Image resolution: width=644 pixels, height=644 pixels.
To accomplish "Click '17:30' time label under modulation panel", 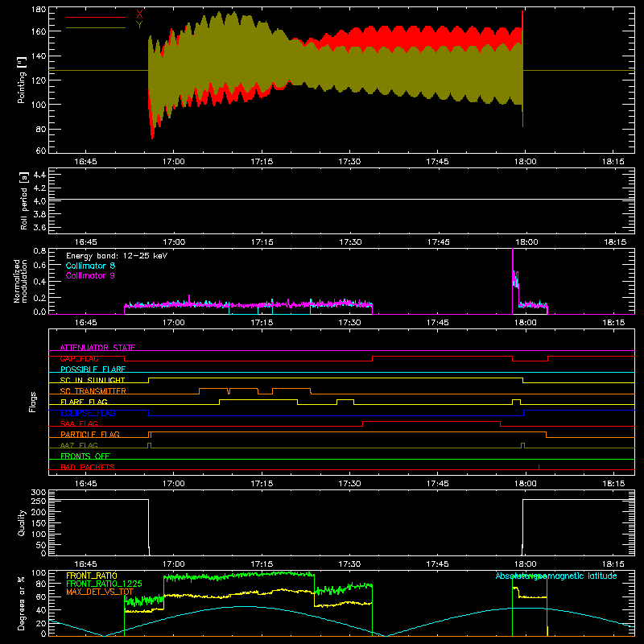I will [349, 323].
